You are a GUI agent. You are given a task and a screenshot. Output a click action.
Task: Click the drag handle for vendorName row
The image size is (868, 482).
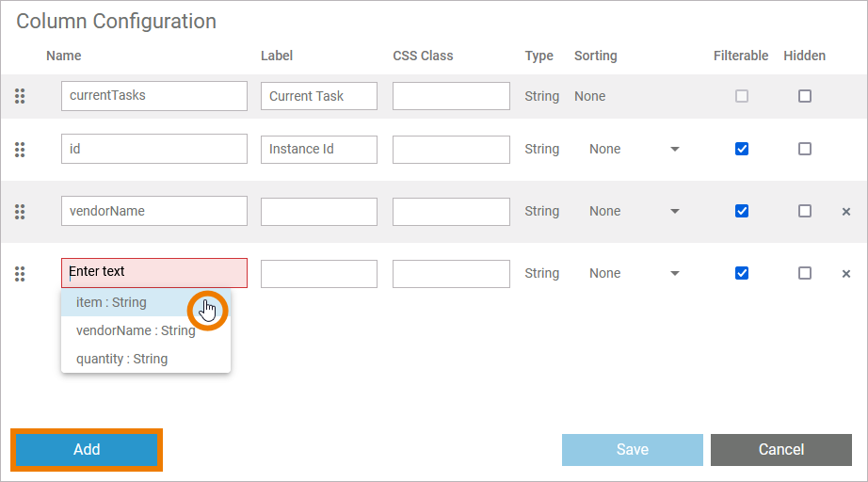coord(20,211)
